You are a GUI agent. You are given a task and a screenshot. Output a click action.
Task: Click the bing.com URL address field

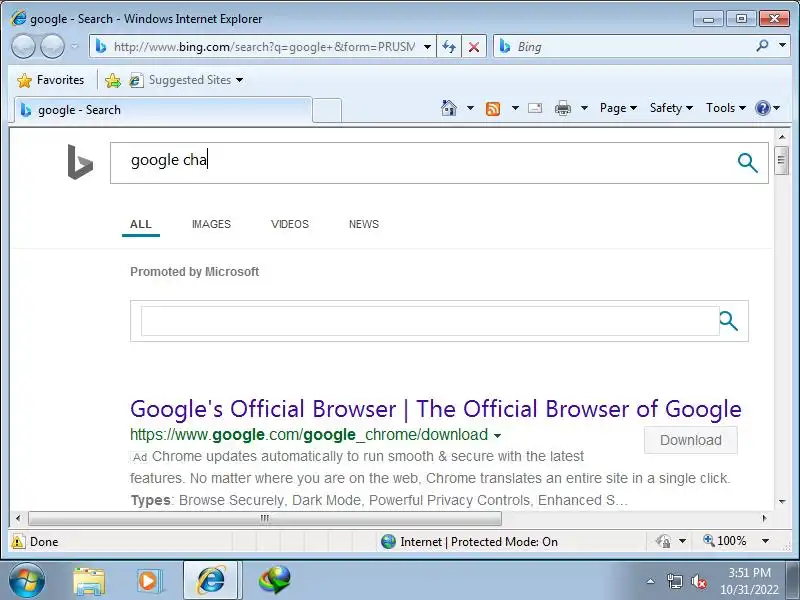(x=263, y=47)
